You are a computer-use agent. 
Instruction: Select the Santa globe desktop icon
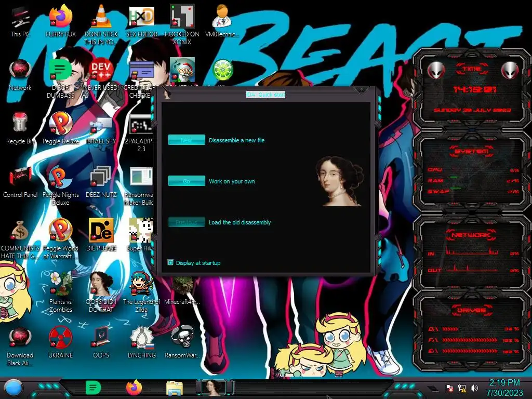tap(182, 70)
